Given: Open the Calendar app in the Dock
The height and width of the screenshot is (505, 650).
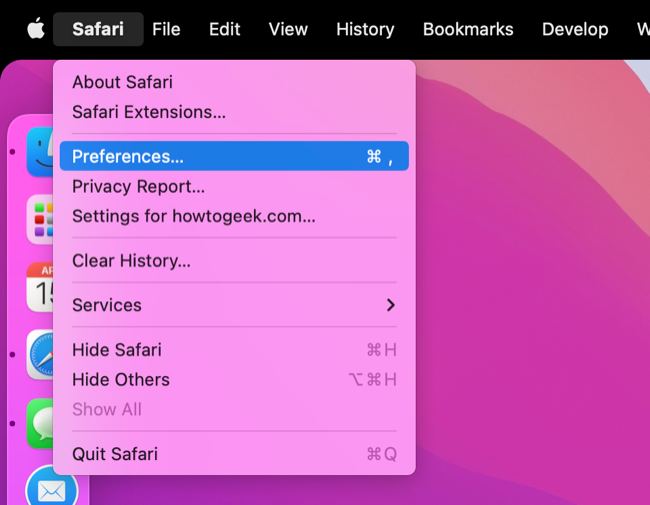Looking at the screenshot, I should (40, 287).
